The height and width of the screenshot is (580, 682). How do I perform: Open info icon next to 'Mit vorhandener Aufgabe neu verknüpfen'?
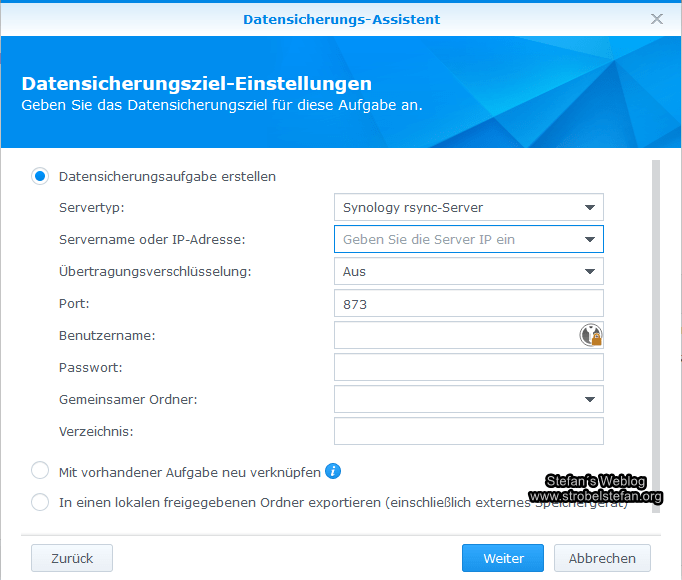tap(333, 471)
